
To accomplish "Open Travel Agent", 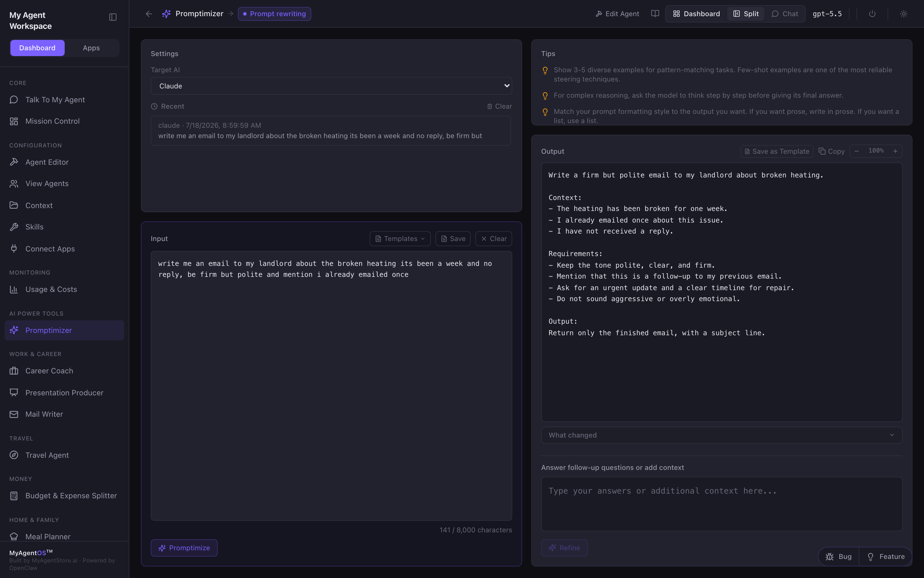I will [64, 455].
